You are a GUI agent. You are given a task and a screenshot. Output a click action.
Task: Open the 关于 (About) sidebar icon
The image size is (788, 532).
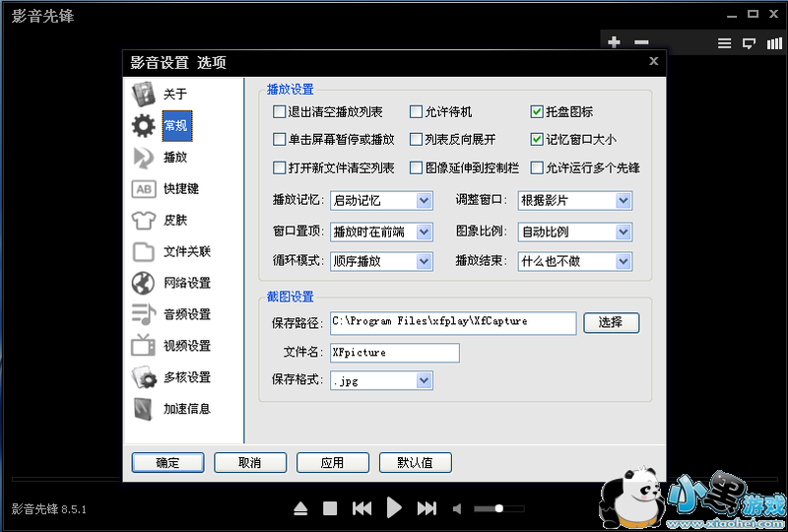pos(144,94)
